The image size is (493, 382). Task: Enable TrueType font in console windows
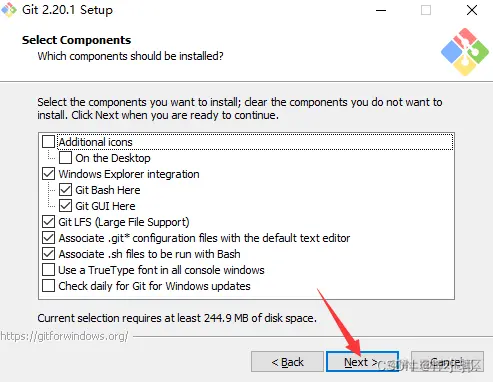click(x=49, y=270)
